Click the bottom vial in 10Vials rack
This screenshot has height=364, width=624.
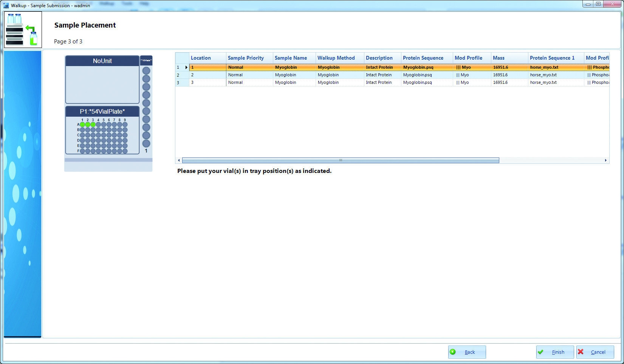[x=146, y=143]
